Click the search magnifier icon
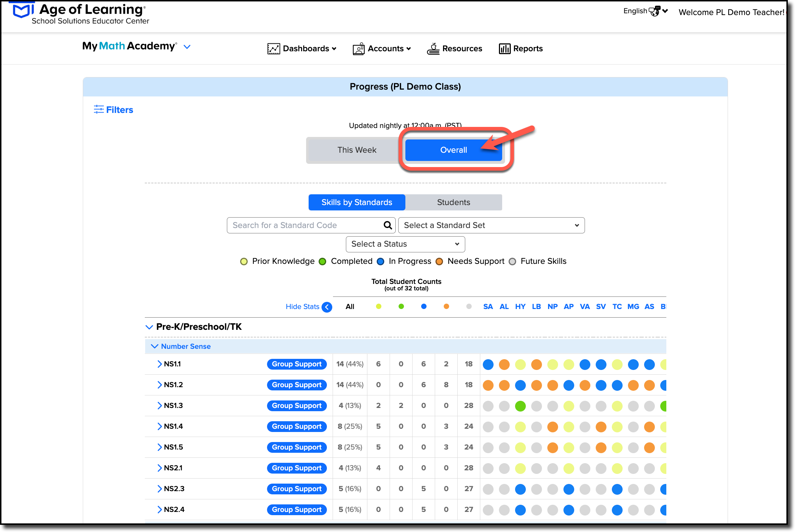Image resolution: width=795 pixels, height=532 pixels. coord(387,225)
